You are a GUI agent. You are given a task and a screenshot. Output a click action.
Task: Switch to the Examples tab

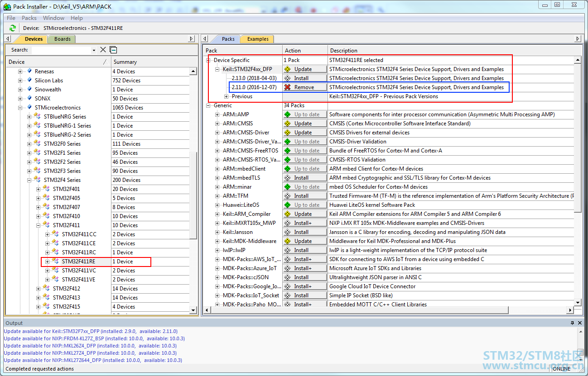[258, 39]
